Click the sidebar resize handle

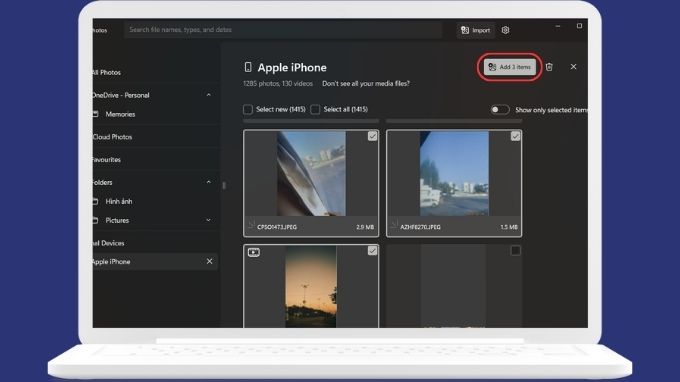click(224, 186)
